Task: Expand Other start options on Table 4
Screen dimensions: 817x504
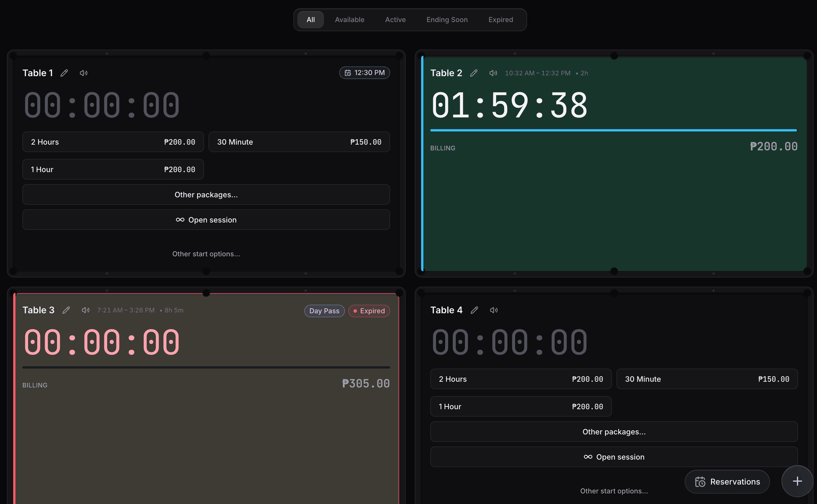Action: [x=614, y=491]
